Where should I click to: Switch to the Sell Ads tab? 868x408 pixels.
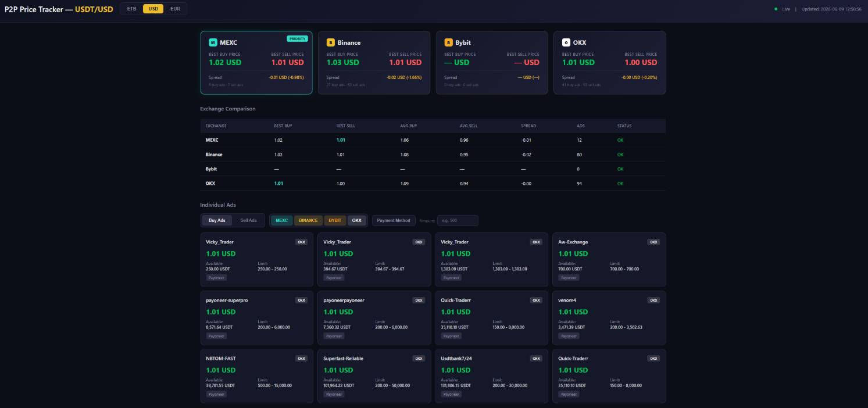[248, 220]
